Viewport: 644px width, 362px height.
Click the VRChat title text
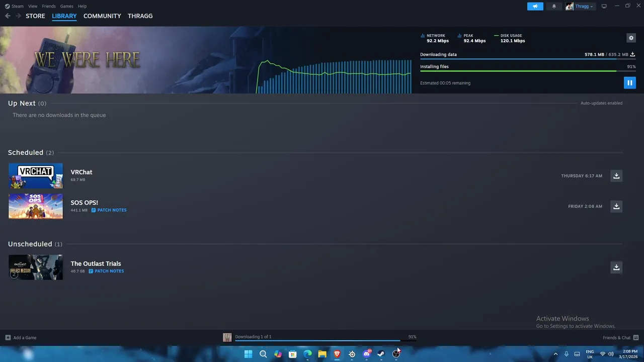pos(82,172)
